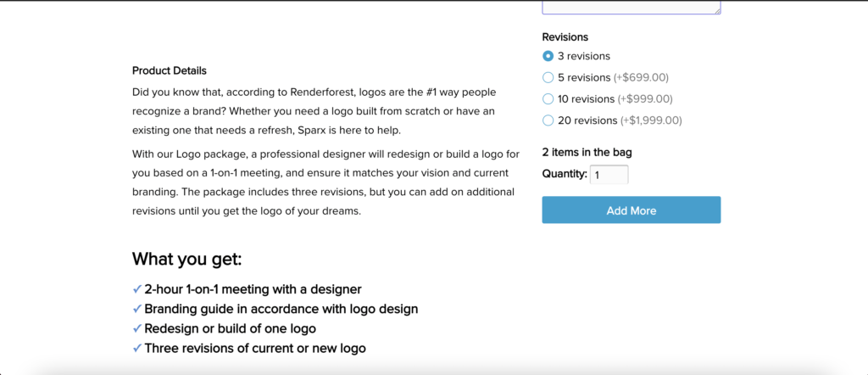
Task: Click the Quantity label
Action: 564,174
